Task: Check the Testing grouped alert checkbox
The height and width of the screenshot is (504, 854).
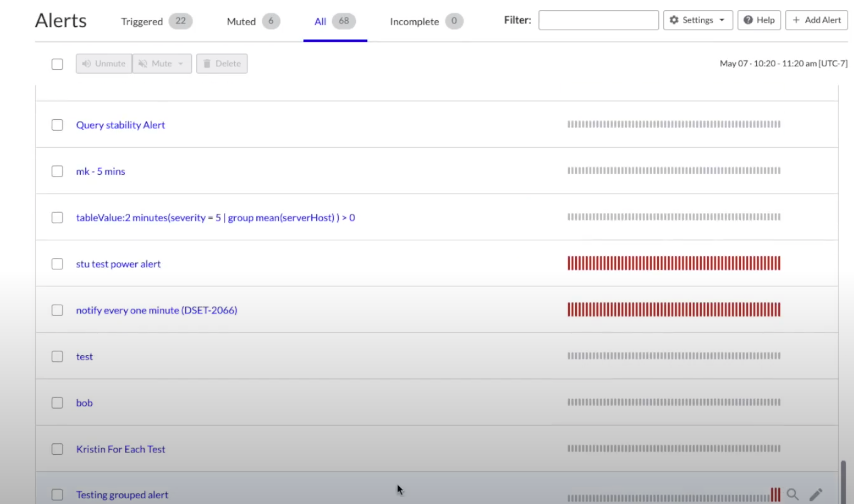Action: pos(57,495)
